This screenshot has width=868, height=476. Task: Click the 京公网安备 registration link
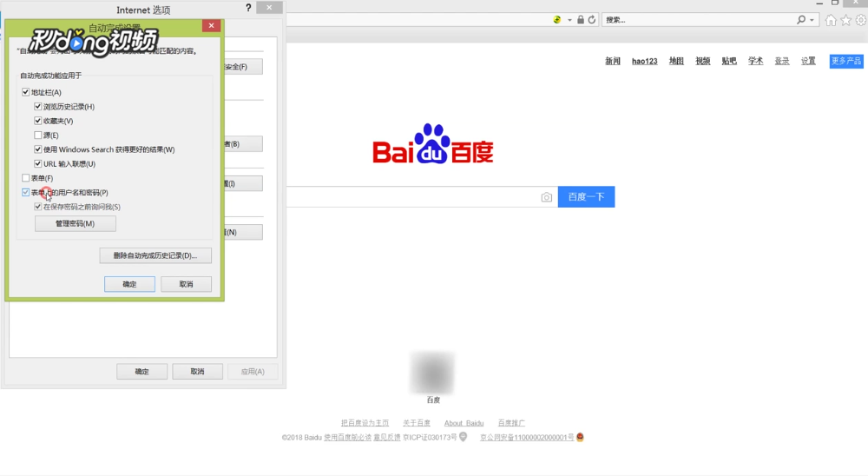point(527,437)
